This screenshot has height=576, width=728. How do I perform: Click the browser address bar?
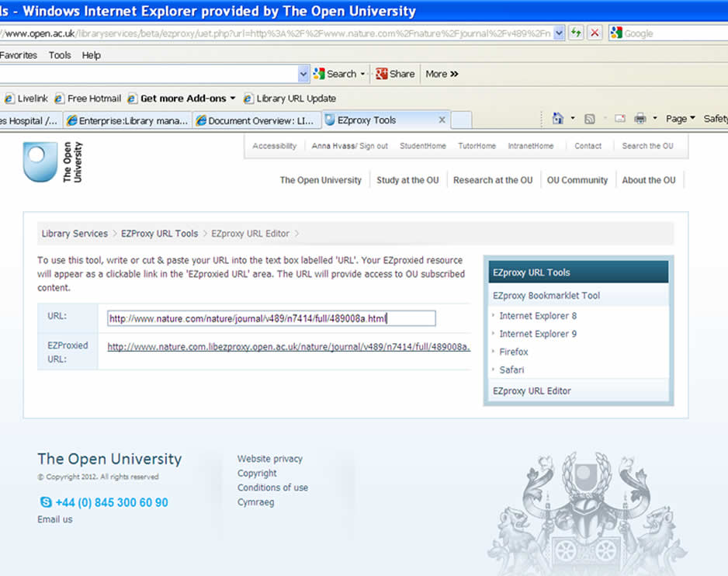(x=277, y=33)
